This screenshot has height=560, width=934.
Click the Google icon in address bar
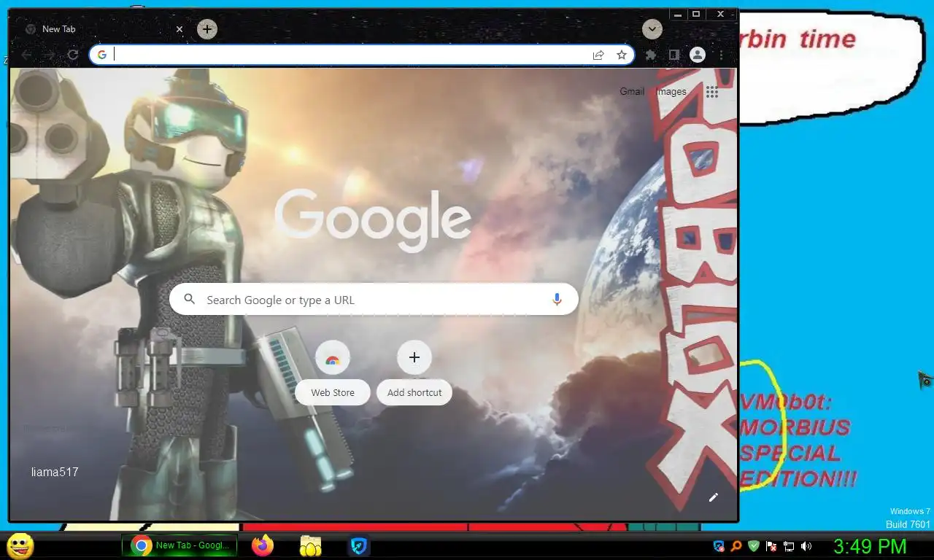102,55
